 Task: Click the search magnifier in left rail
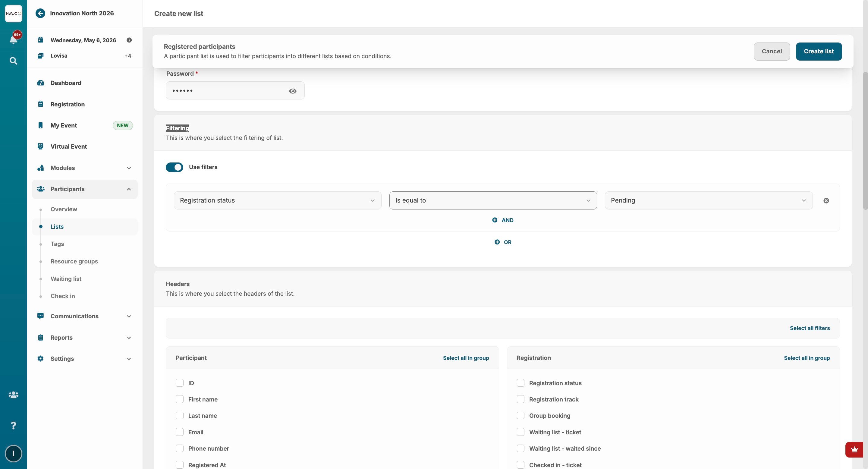point(13,61)
